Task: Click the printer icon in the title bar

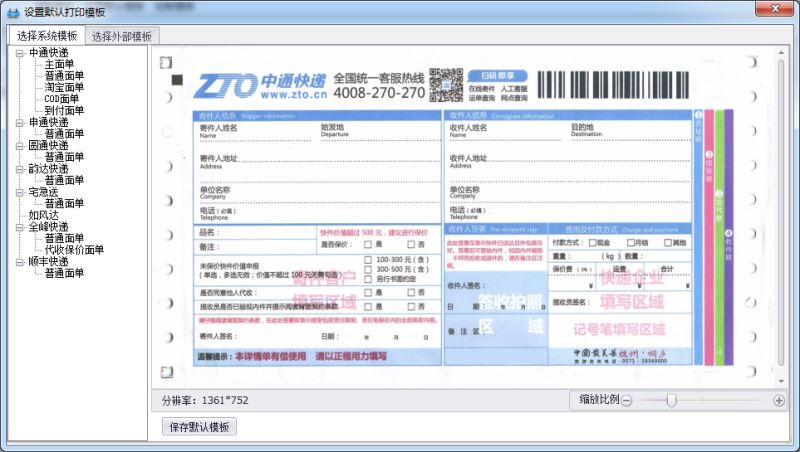Action: pyautogui.click(x=13, y=12)
